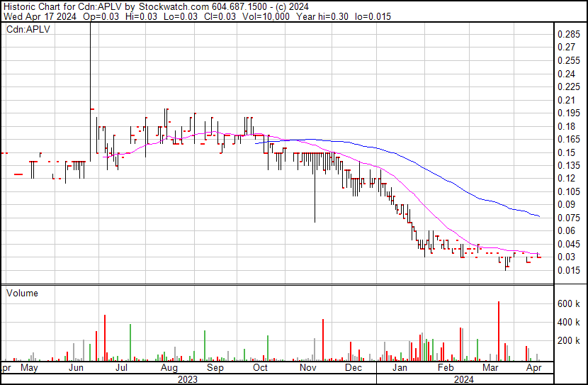Click the 200 k volume axis label
This screenshot has height=385, width=588.
point(569,341)
